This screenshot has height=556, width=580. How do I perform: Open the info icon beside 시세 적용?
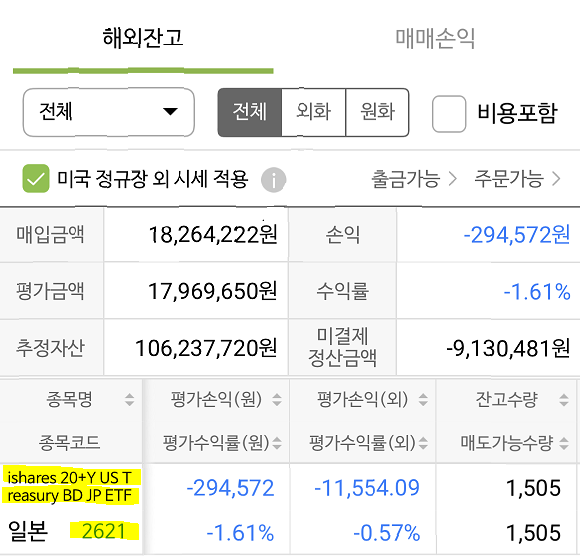(273, 180)
